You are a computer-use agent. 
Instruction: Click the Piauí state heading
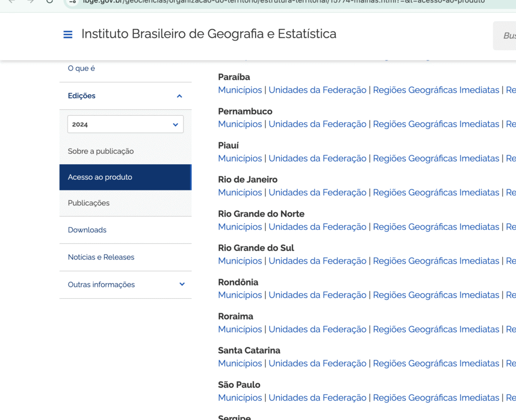click(x=228, y=146)
